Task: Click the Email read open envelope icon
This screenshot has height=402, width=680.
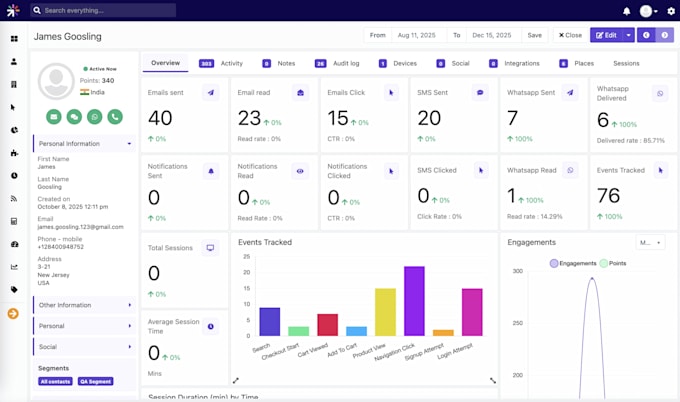Action: pyautogui.click(x=300, y=92)
